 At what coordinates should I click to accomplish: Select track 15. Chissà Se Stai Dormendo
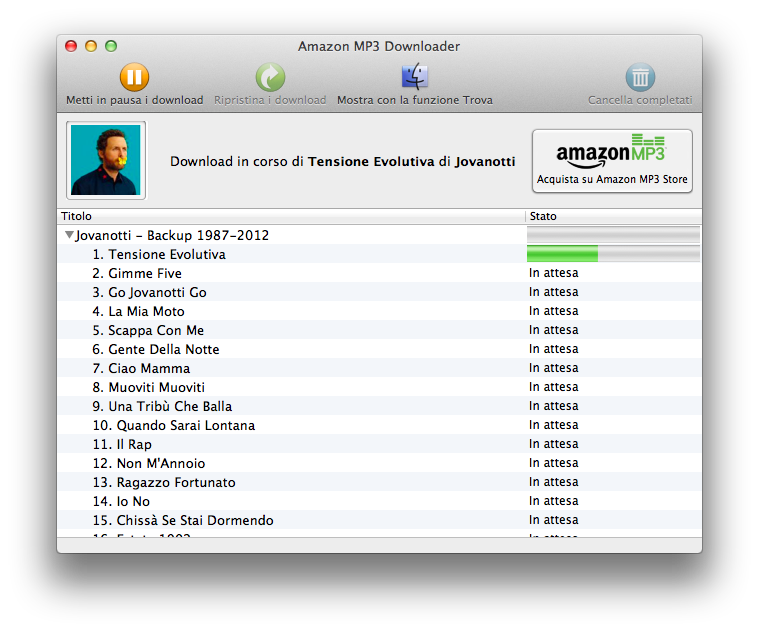tap(183, 521)
